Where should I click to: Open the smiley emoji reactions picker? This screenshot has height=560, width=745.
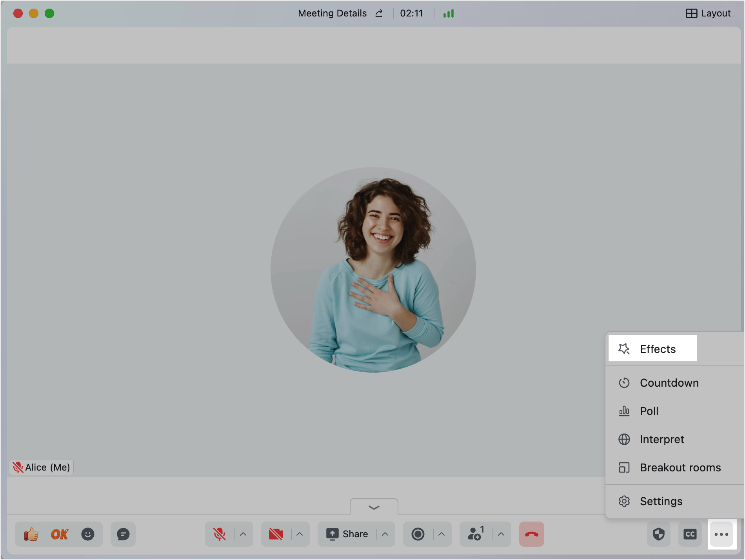point(88,534)
